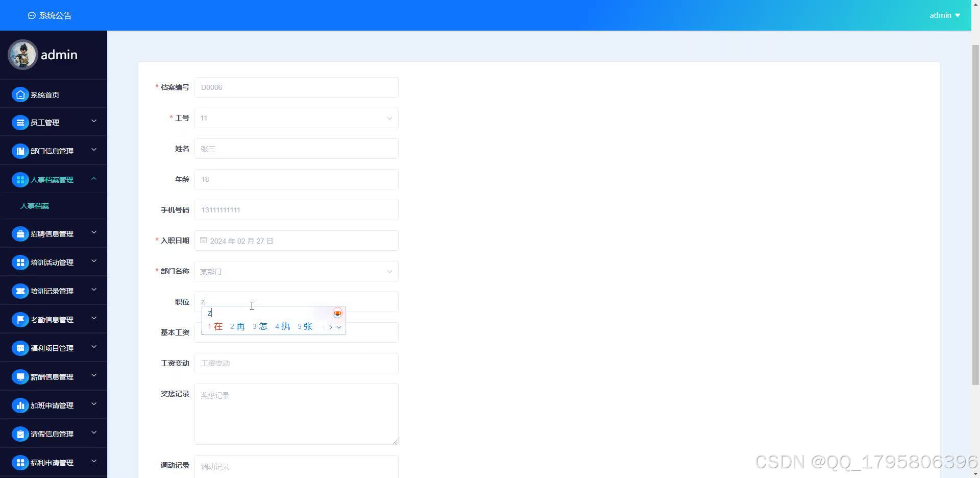Focus the 职位 input field
Viewport: 980px width, 478px height.
[x=297, y=302]
